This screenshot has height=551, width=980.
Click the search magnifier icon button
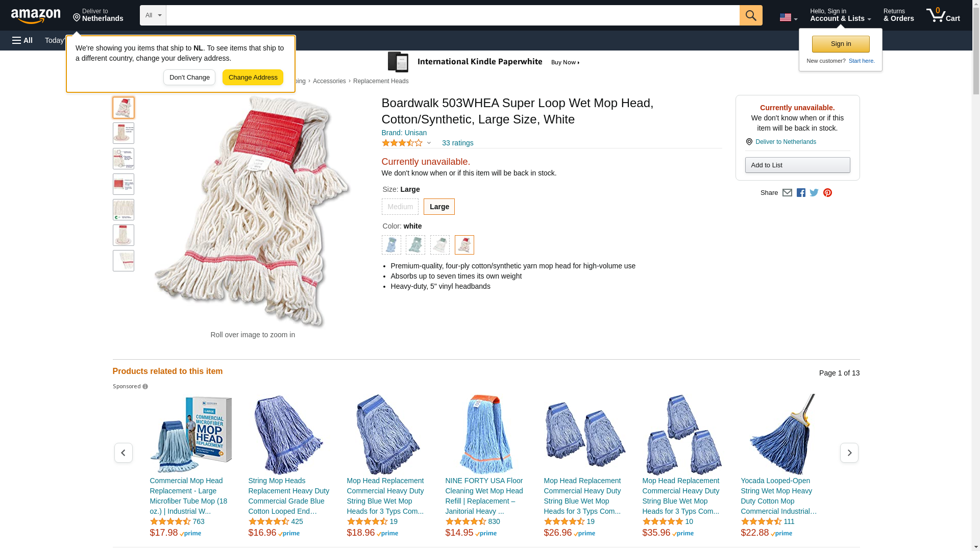750,15
